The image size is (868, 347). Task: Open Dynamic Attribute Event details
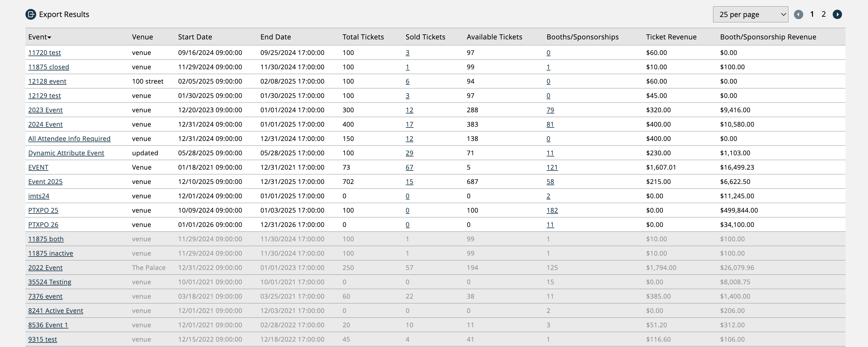[x=66, y=153]
